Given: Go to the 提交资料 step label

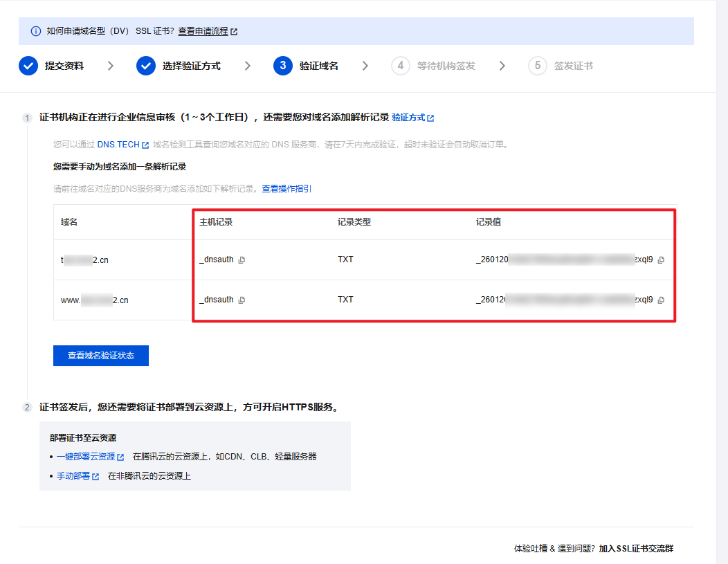Looking at the screenshot, I should click(x=64, y=66).
